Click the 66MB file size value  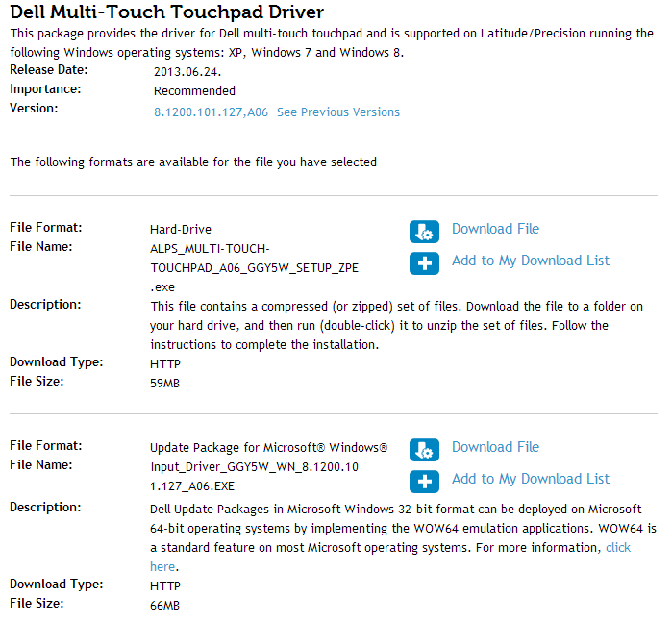click(x=164, y=606)
